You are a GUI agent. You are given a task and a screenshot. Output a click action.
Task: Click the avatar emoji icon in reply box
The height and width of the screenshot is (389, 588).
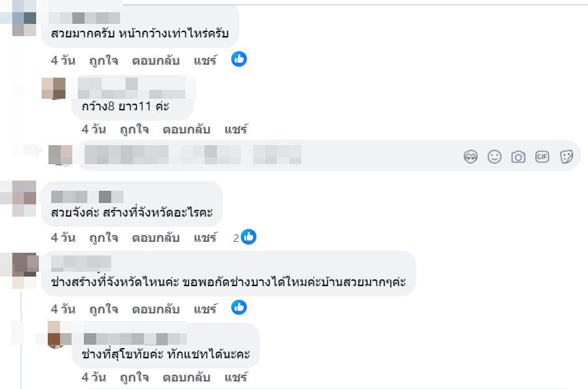471,157
